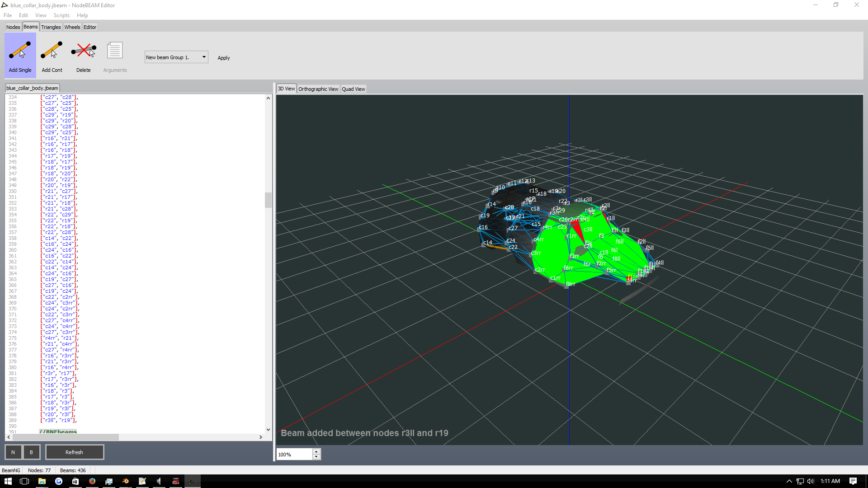Click the Firefox taskbar icon

click(92, 481)
